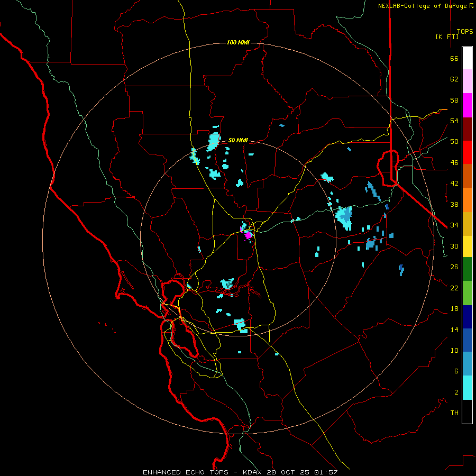Click the legend value 54

coord(454,121)
